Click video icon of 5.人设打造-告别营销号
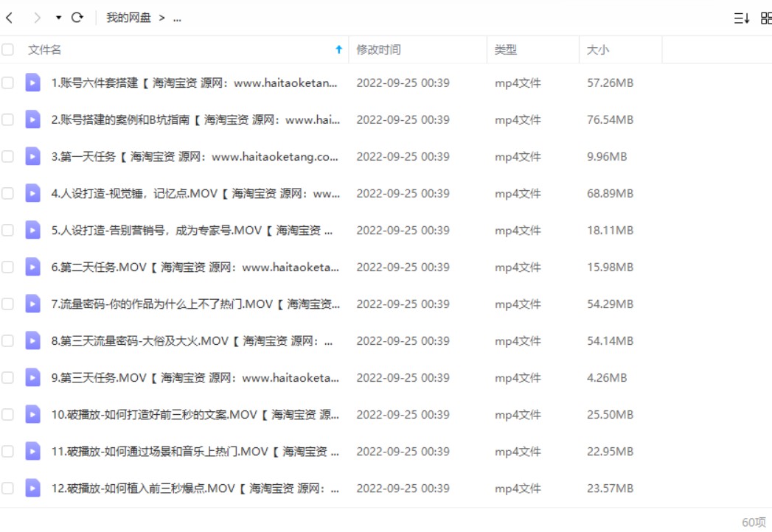The height and width of the screenshot is (532, 772). [32, 231]
